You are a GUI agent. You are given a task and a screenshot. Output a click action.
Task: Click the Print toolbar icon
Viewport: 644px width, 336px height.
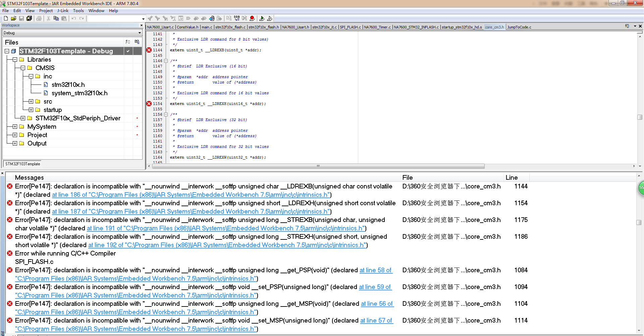(x=39, y=18)
